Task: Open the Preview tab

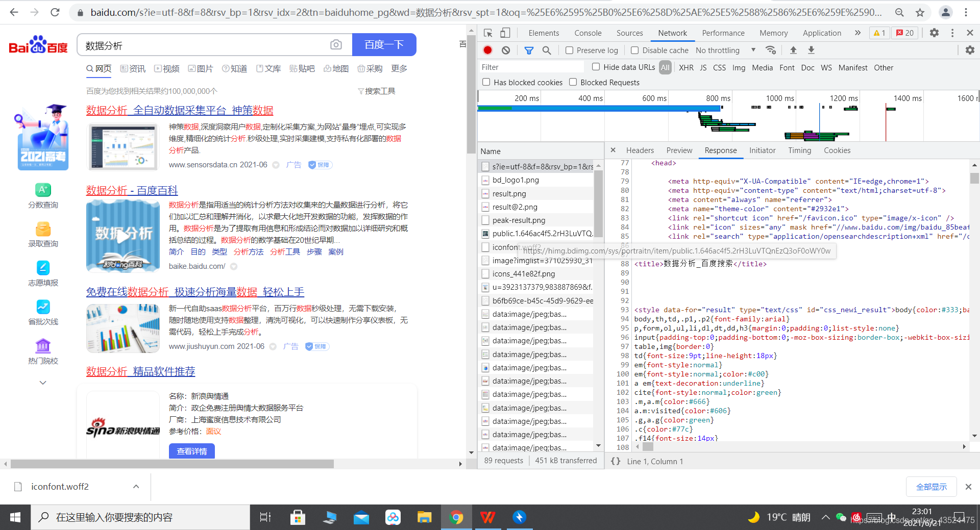Action: click(x=679, y=150)
